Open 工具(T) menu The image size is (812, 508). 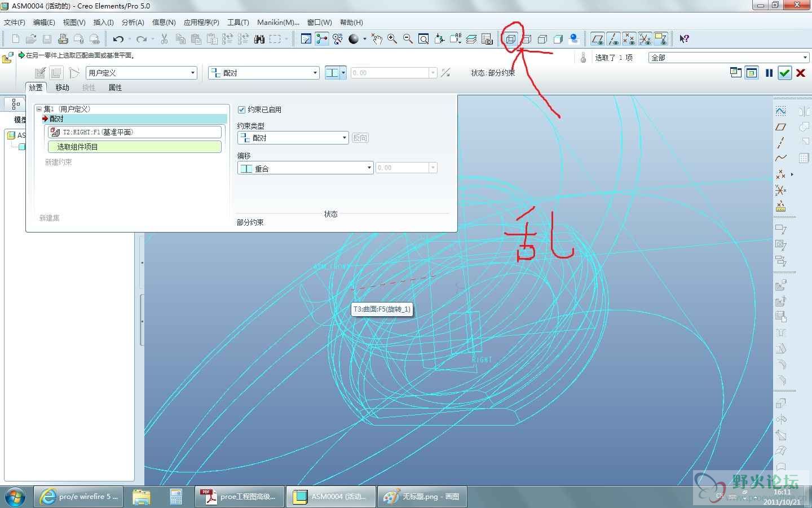click(x=238, y=22)
